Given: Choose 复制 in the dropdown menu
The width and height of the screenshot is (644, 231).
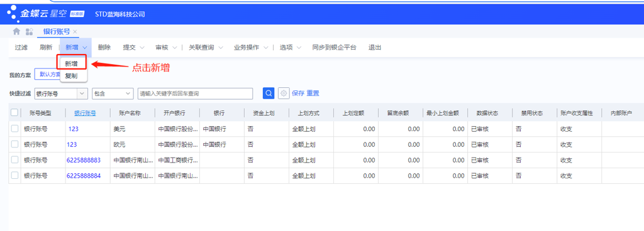Looking at the screenshot, I should coord(72,76).
